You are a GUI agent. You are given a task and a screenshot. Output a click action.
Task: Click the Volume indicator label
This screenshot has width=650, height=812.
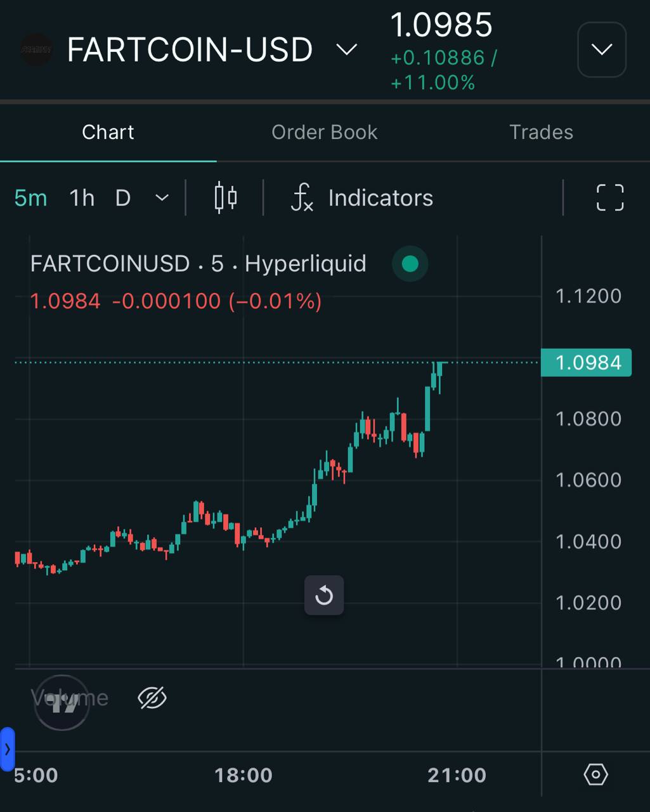pyautogui.click(x=70, y=698)
